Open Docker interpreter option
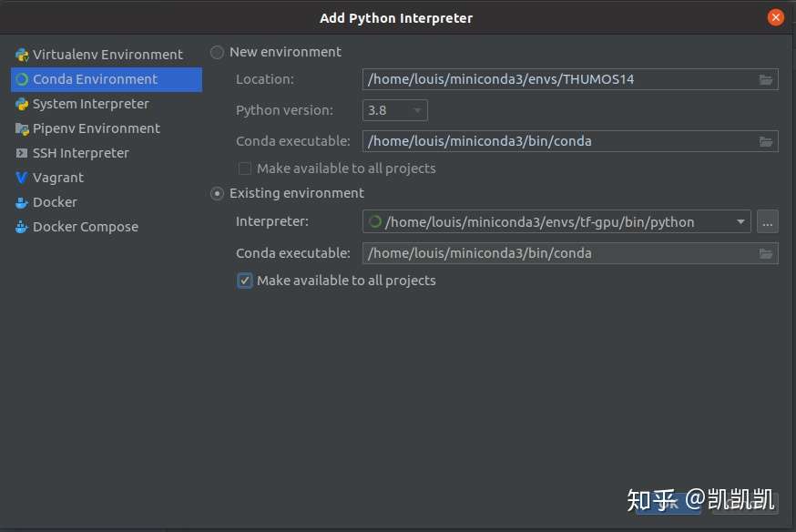 pyautogui.click(x=107, y=202)
